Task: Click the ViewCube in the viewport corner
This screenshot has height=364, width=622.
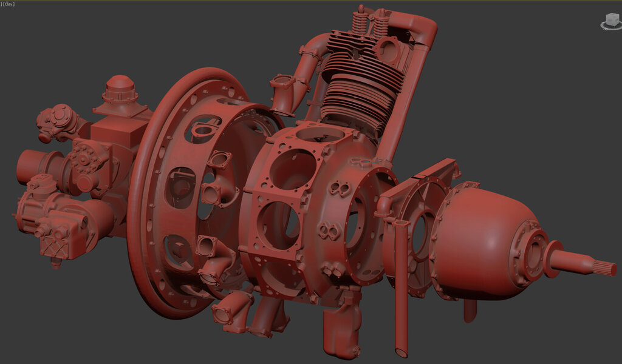Action: [x=610, y=19]
